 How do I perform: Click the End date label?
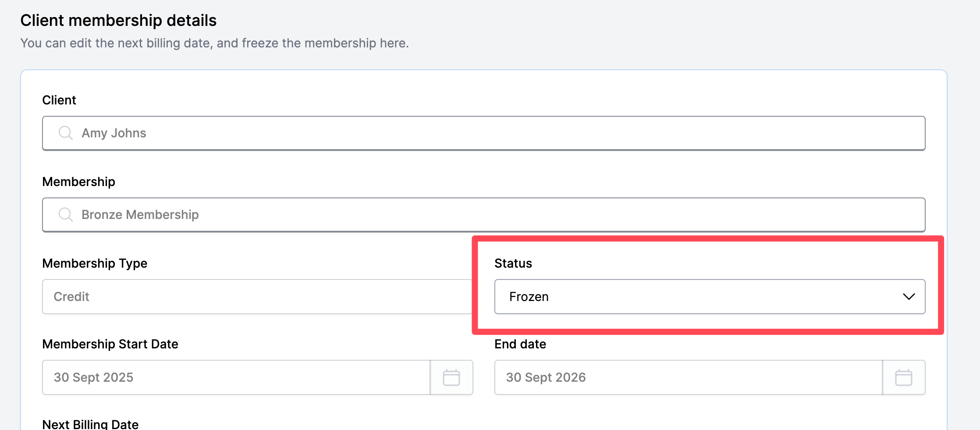(520, 344)
